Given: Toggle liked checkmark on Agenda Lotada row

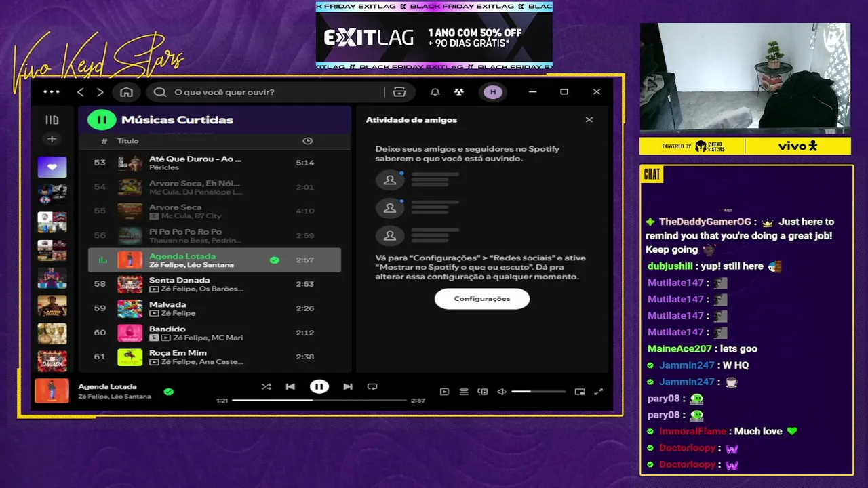Looking at the screenshot, I should [x=274, y=260].
